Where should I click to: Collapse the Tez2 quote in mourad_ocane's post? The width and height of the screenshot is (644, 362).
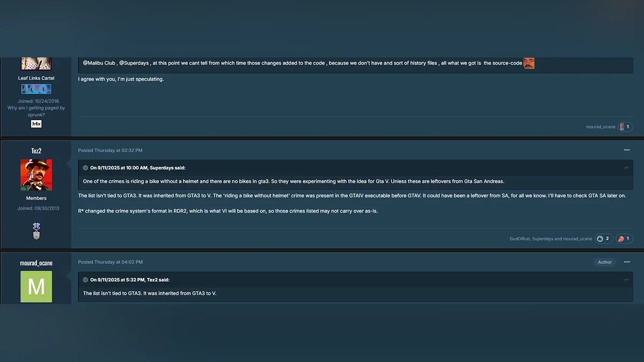[x=85, y=280]
